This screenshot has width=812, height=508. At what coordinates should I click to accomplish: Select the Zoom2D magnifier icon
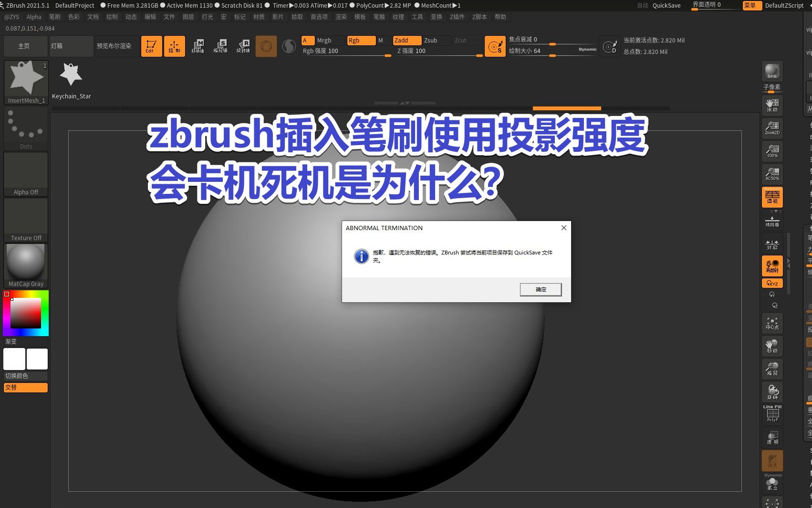(772, 127)
